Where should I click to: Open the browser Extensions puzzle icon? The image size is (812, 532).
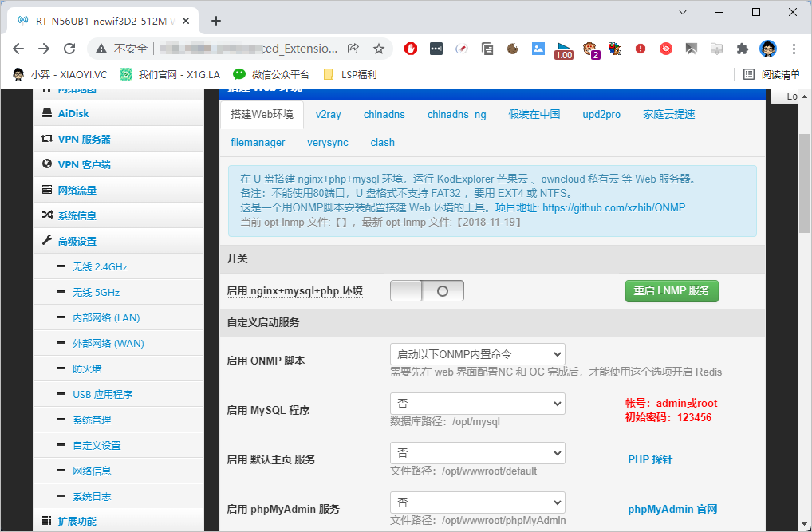tap(743, 49)
